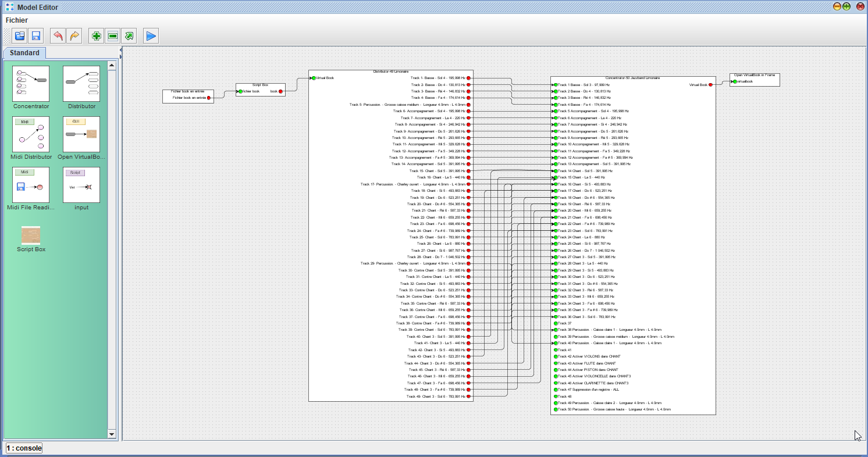
Task: Undo with the red arrow icon
Action: click(x=58, y=36)
